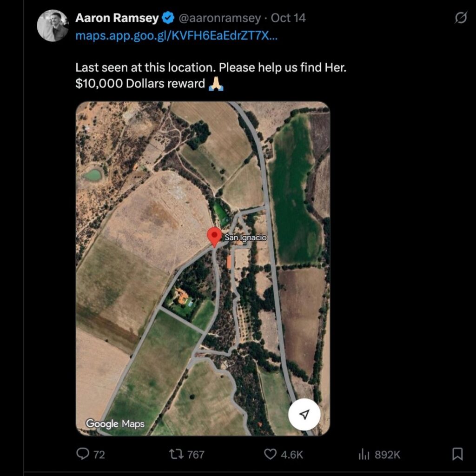This screenshot has height=476, width=476.
Task: Click the blue verified badge
Action: (168, 18)
